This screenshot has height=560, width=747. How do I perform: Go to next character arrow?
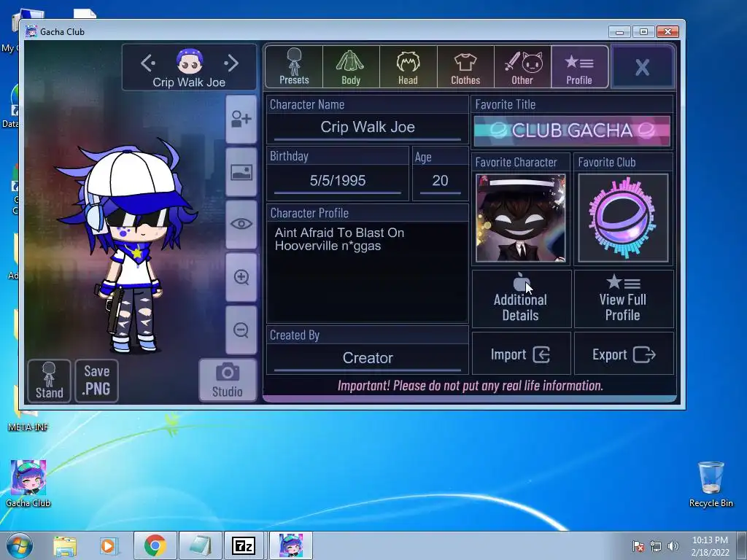pos(231,63)
